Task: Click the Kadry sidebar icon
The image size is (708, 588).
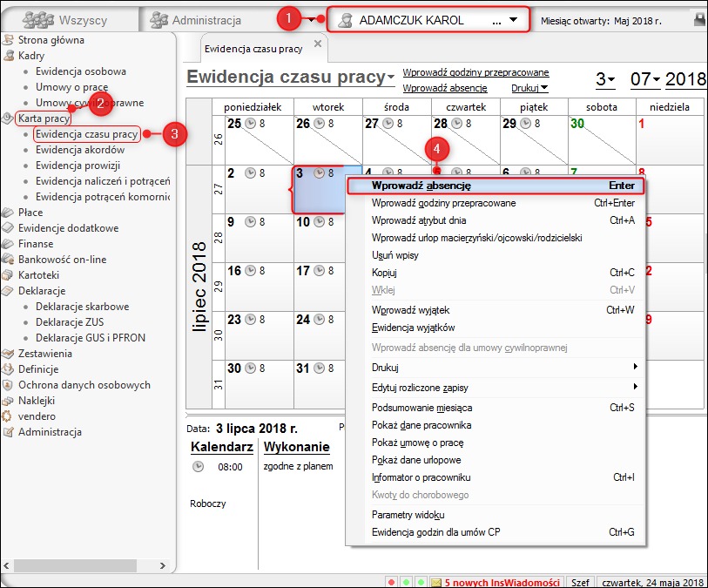Action: 8,56
